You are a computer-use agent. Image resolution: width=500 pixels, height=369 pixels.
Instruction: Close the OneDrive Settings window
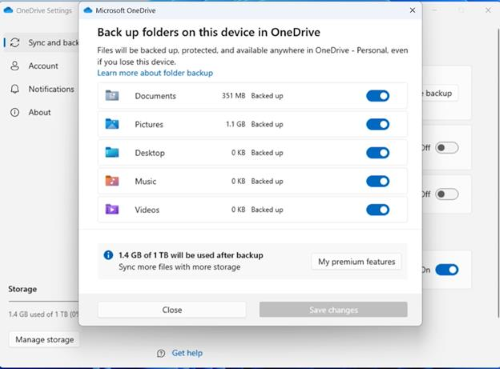[x=488, y=10]
